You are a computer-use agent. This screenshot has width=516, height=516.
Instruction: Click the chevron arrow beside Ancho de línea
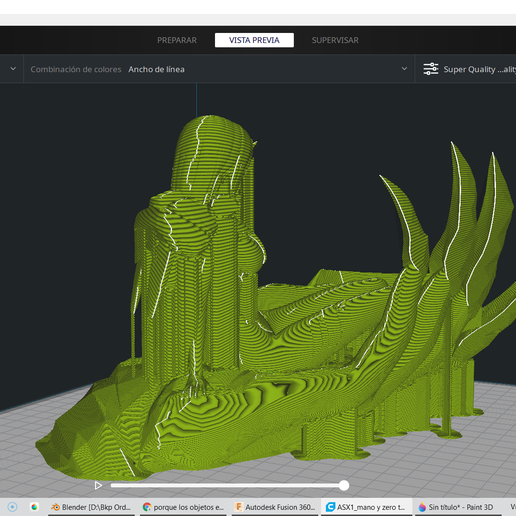[404, 69]
